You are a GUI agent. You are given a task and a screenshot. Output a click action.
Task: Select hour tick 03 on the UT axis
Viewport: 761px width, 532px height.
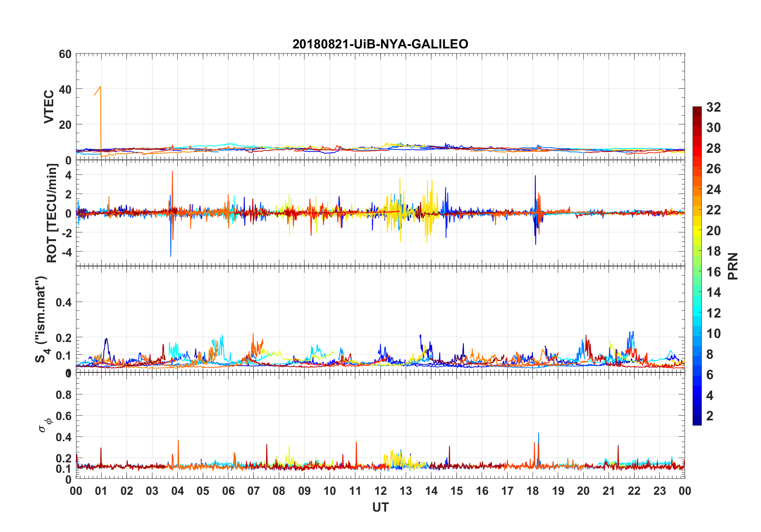coord(152,491)
